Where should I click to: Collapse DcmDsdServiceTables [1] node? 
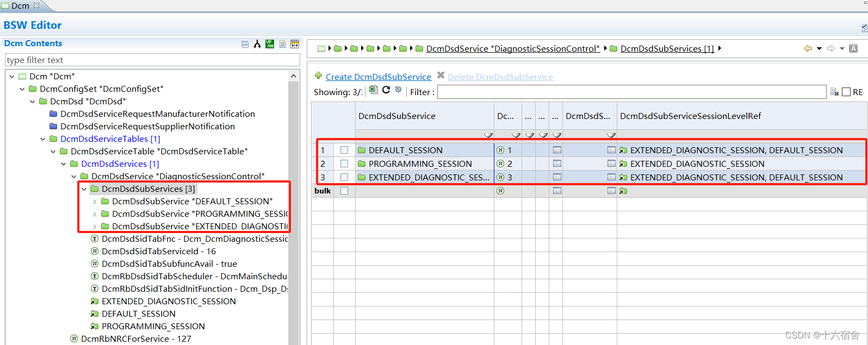pyautogui.click(x=43, y=139)
